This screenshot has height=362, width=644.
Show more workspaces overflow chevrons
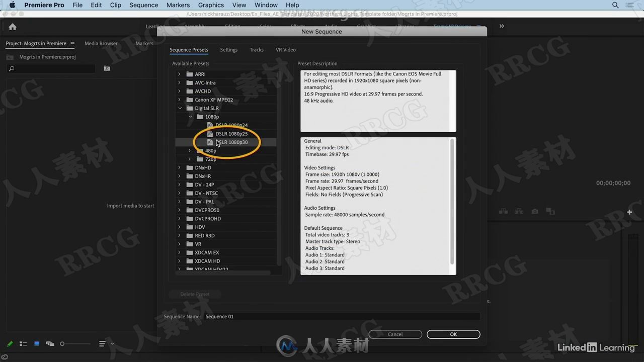502,26
